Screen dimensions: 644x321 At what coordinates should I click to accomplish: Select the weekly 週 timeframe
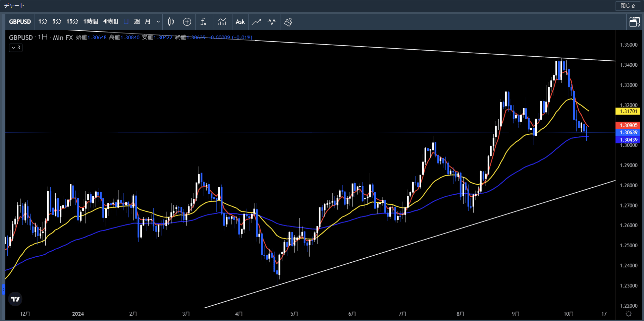coord(137,22)
